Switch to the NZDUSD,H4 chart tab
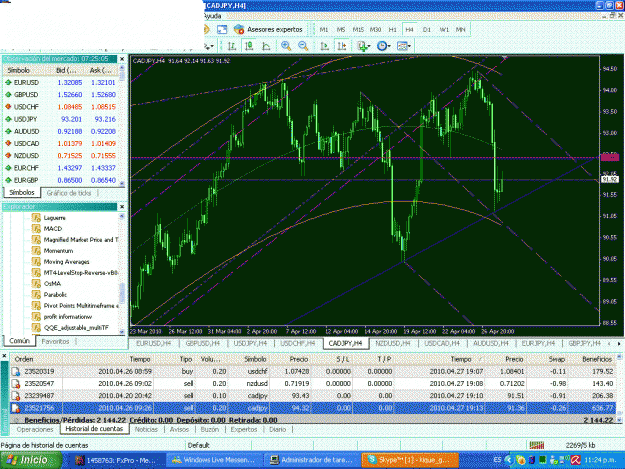The height and width of the screenshot is (469, 625). (x=393, y=343)
